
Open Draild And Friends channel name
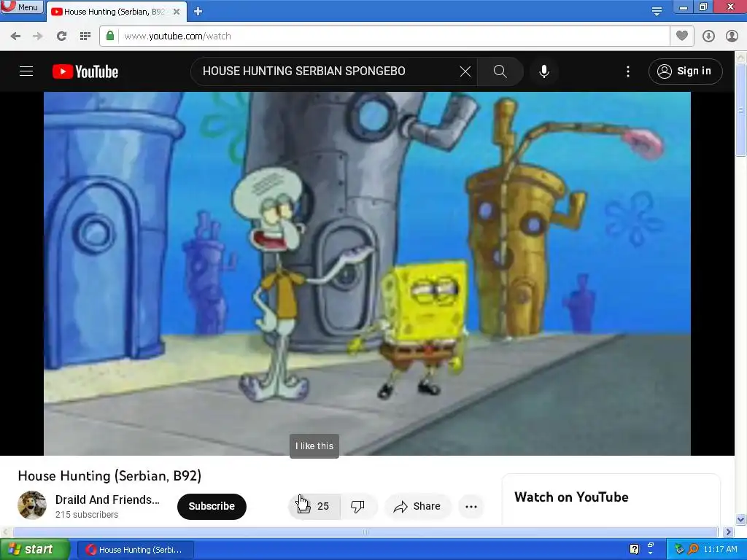point(107,499)
